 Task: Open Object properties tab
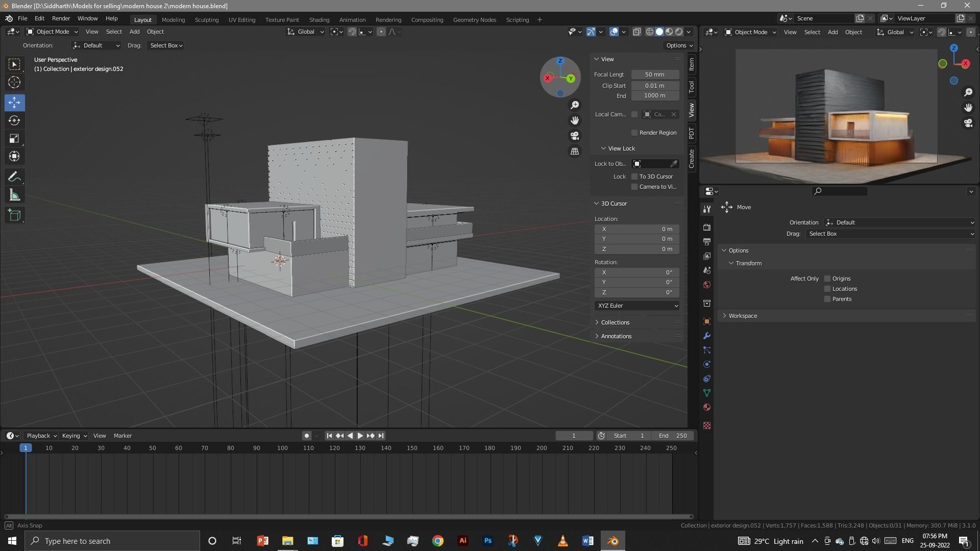pos(707,321)
